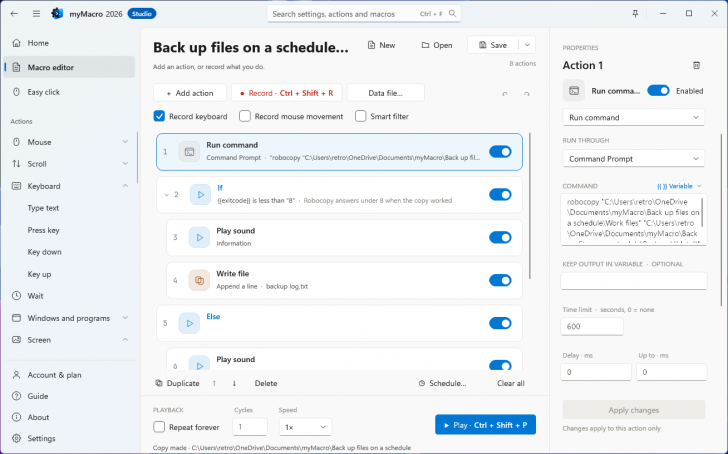Open the Data file dialog
The image size is (728, 454).
385,93
